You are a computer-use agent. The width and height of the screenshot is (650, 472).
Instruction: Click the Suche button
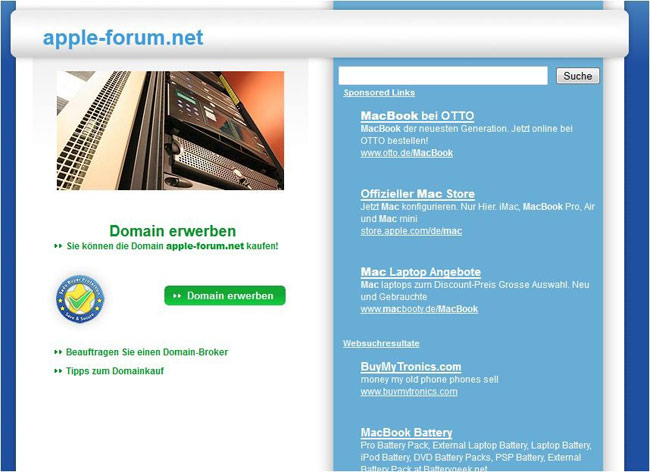click(577, 76)
